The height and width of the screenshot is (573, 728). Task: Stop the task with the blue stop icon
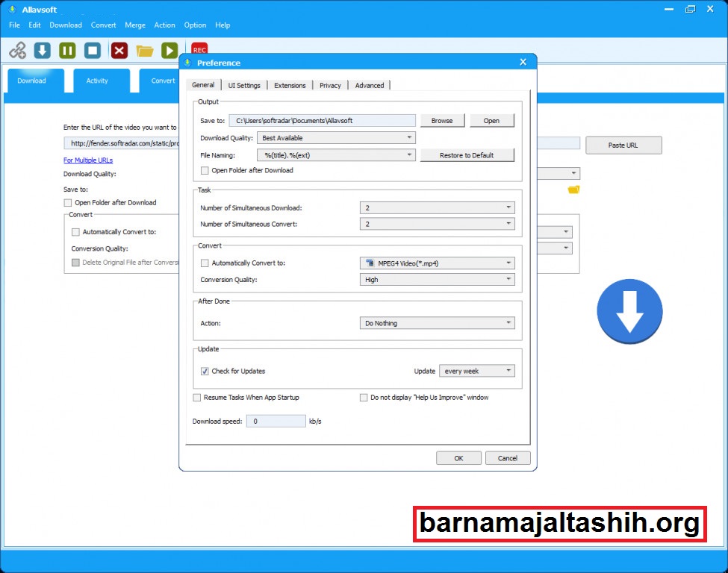(93, 50)
